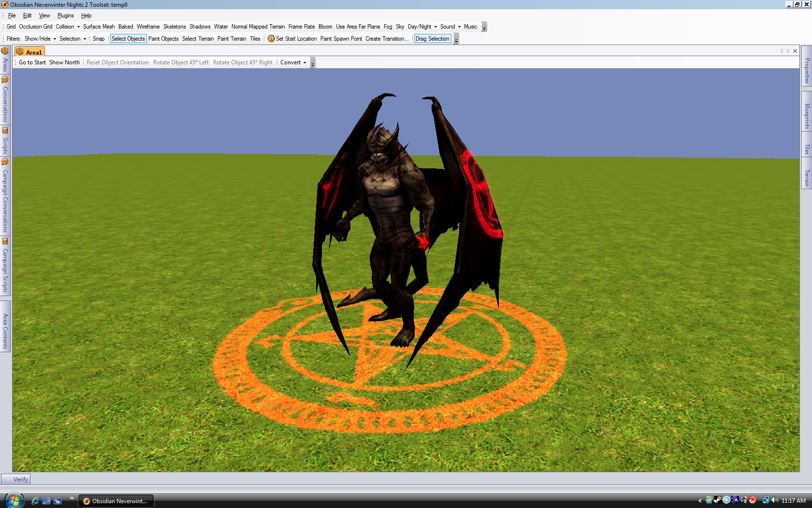The image size is (812, 508).
Task: Click Show North in the area toolbar
Action: (64, 62)
